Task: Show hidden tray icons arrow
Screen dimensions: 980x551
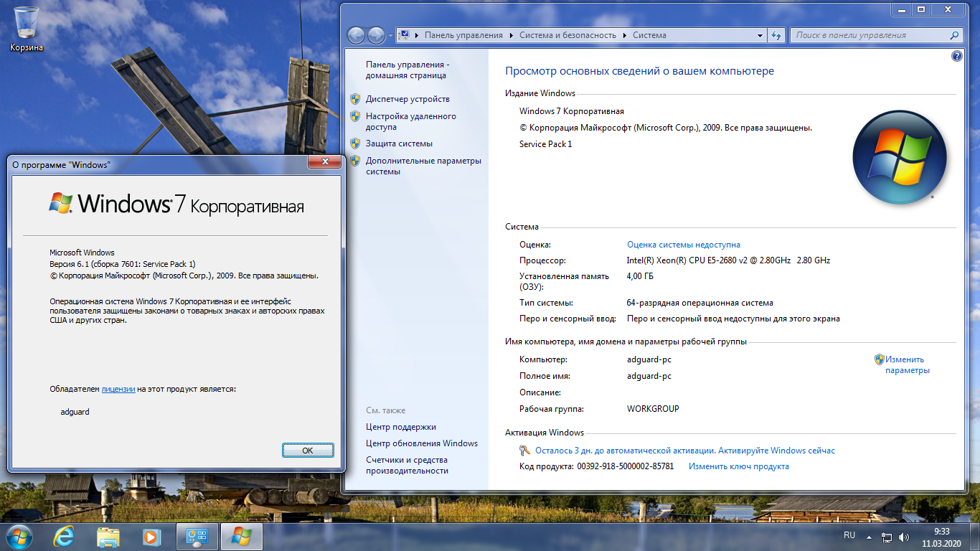Action: pos(870,537)
